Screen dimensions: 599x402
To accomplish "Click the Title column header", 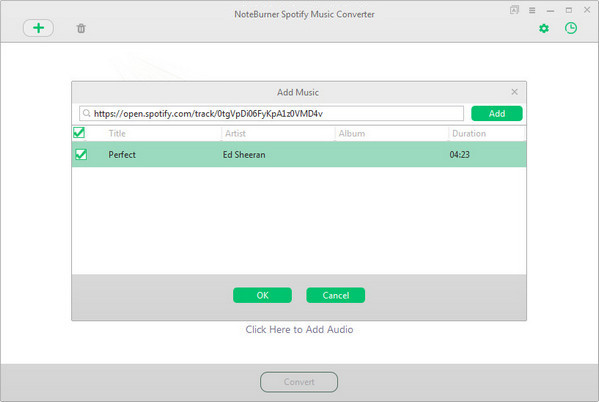I will point(117,133).
